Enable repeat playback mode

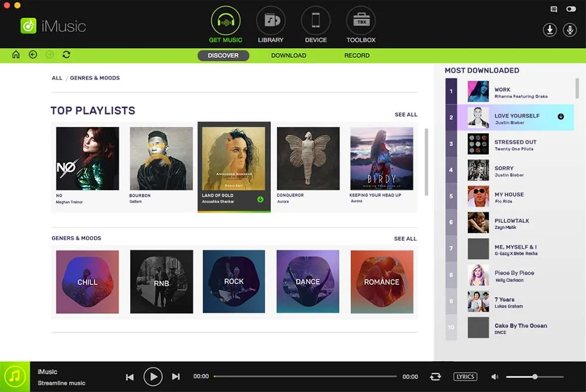click(435, 376)
